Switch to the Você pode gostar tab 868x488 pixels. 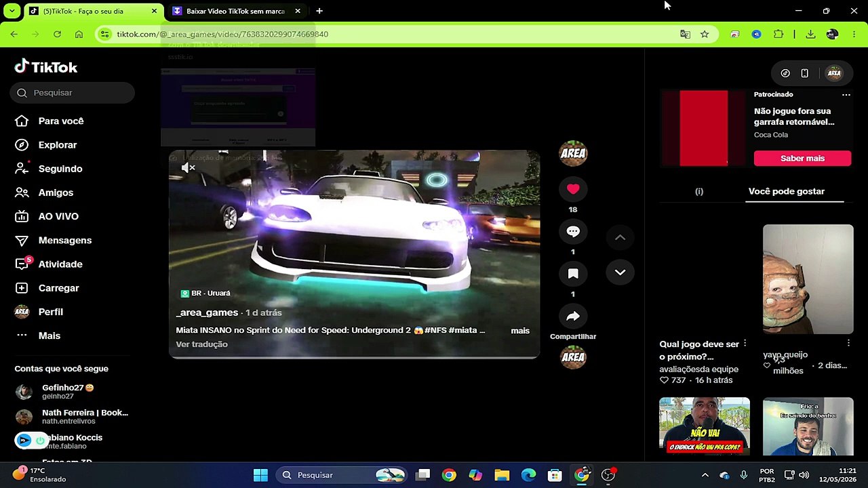pos(787,191)
